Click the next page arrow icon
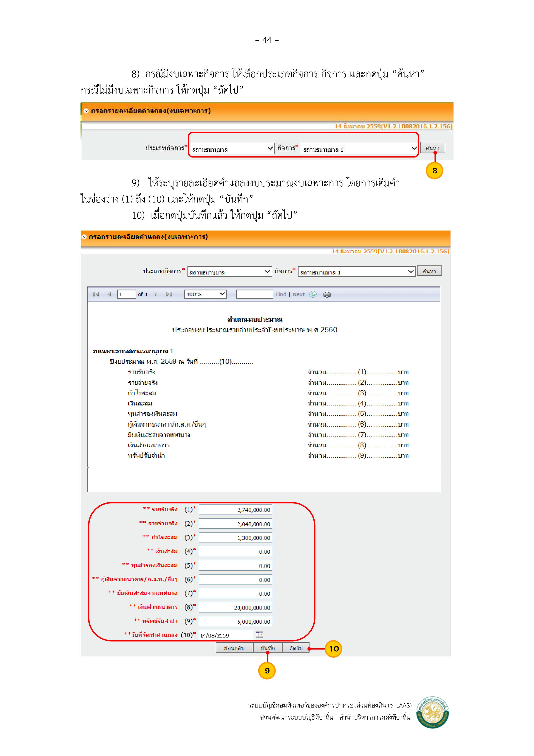This screenshot has height=756, width=534. [156, 294]
